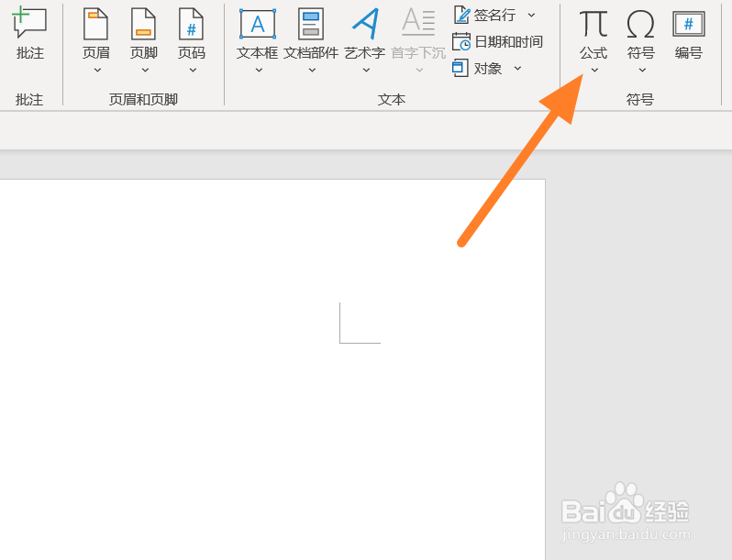
Task: Expand the Footer (页脚) dropdown arrow
Action: (145, 71)
